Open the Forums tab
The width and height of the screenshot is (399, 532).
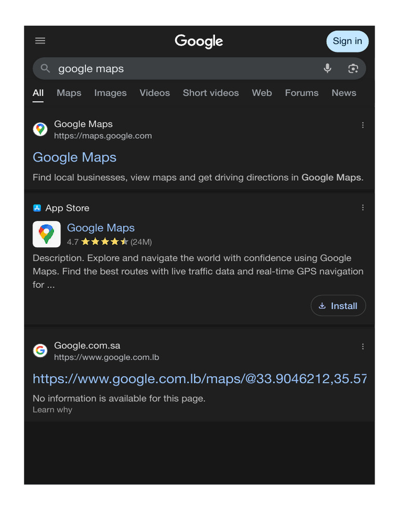pos(302,93)
